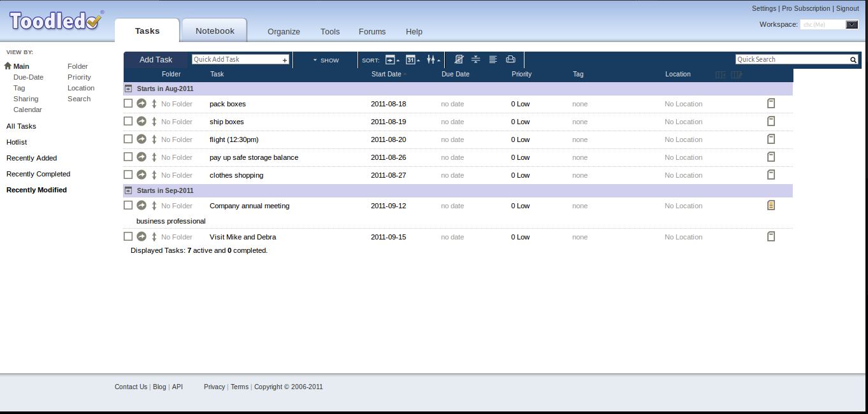Click the plus icon in Quick Add Task
Screen dimensions: 868x414
tap(285, 60)
